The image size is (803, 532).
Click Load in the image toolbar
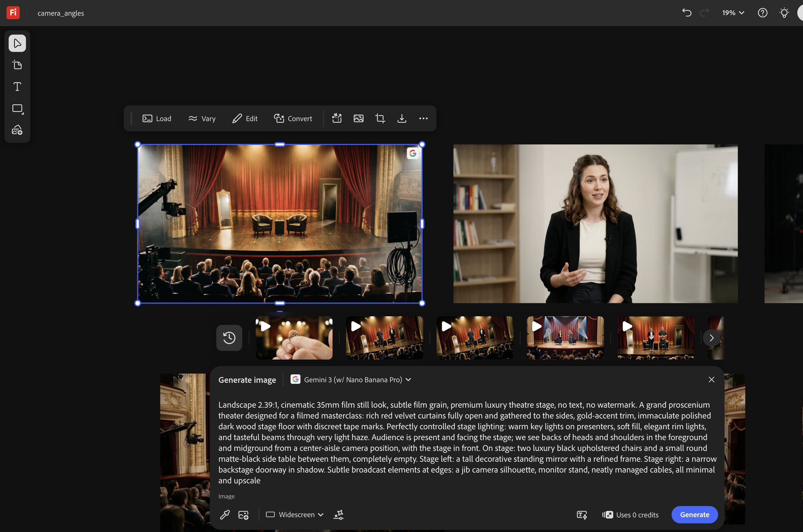pos(157,118)
